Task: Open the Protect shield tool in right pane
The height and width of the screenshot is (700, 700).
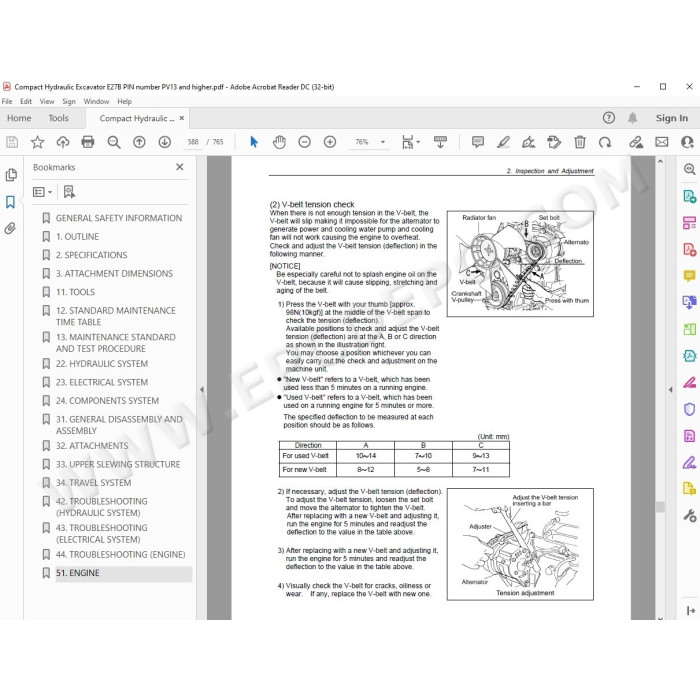Action: pyautogui.click(x=689, y=409)
